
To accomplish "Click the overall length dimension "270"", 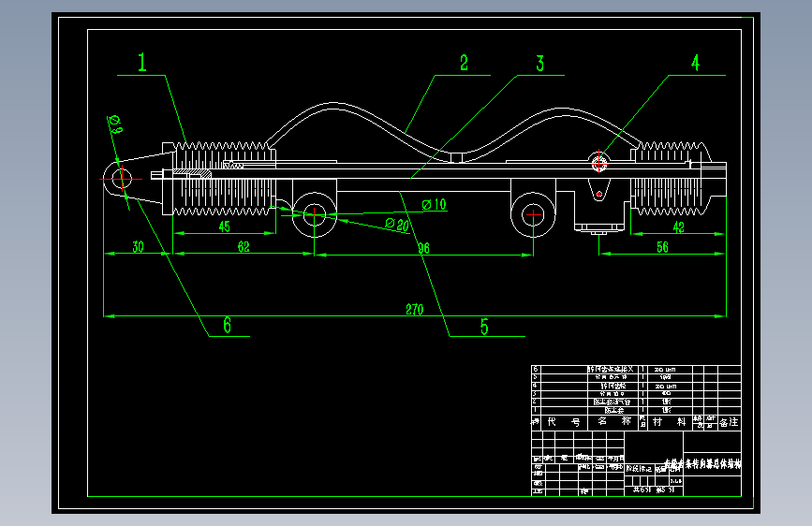I will point(414,310).
